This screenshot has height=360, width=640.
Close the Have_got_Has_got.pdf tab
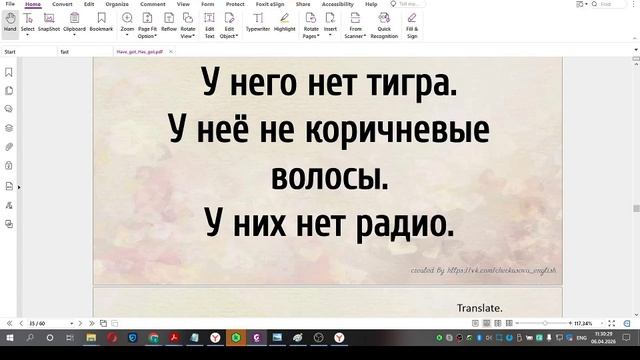(x=171, y=52)
